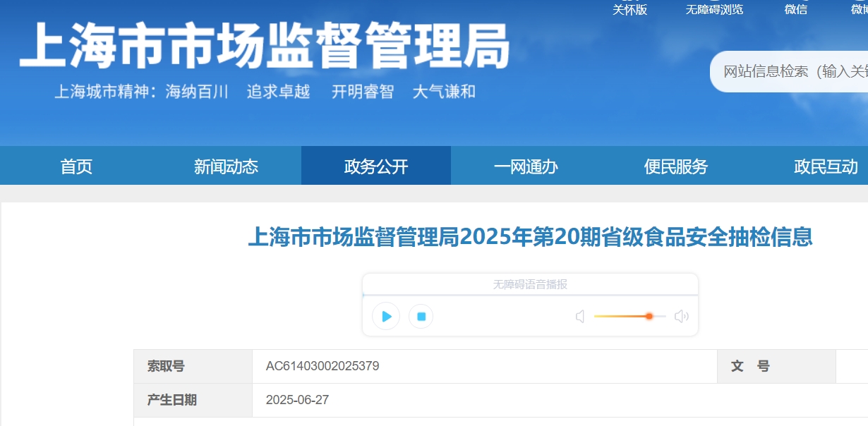
Task: Click the loud volume speaker icon
Action: coord(681,317)
